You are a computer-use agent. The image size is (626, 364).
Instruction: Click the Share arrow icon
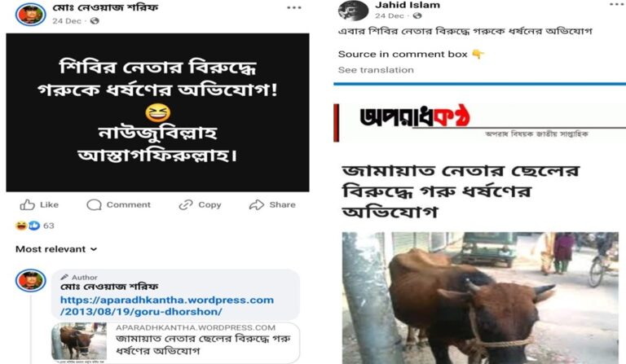[x=256, y=205]
